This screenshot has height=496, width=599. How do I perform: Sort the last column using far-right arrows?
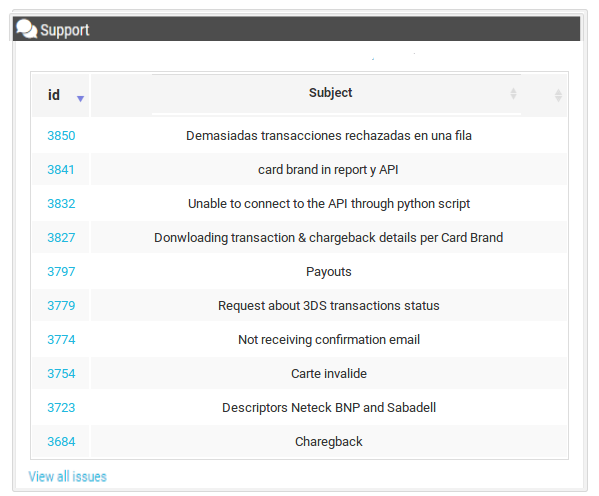pos(558,96)
